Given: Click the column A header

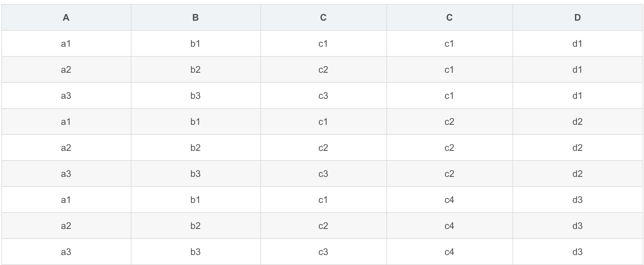Looking at the screenshot, I should (x=66, y=18).
